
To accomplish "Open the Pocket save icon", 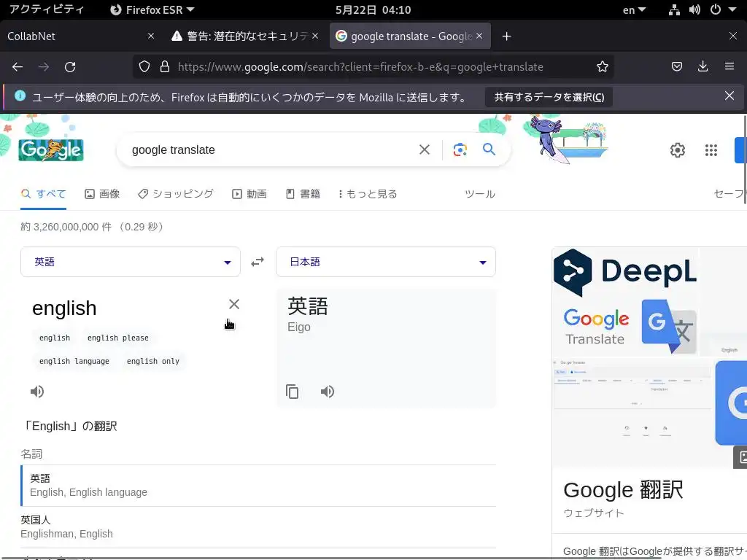I will [676, 66].
